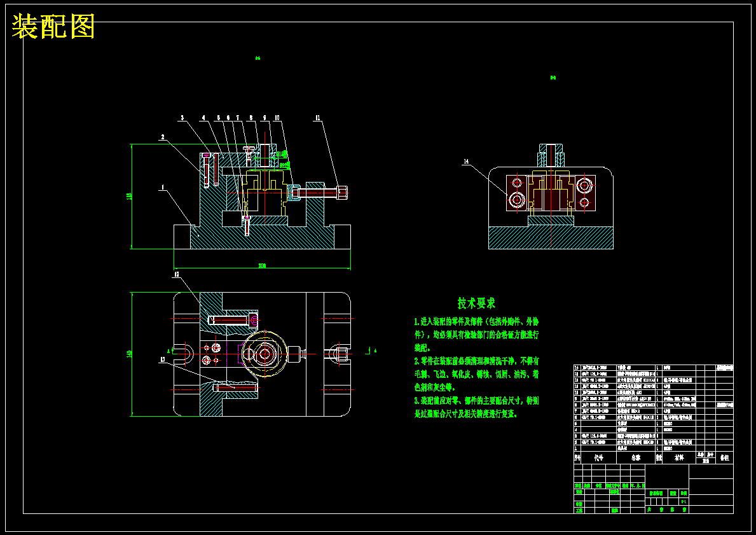Click technical requirement starting '2.零件在装配前'
This screenshot has width=756, height=535.
(476, 374)
